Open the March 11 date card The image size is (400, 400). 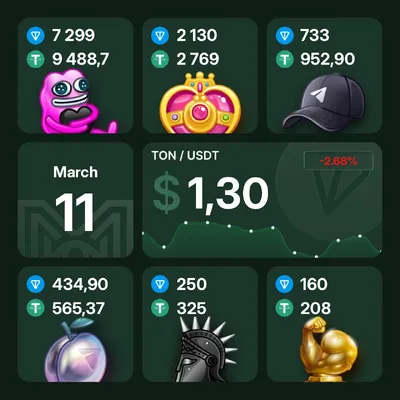pyautogui.click(x=75, y=200)
